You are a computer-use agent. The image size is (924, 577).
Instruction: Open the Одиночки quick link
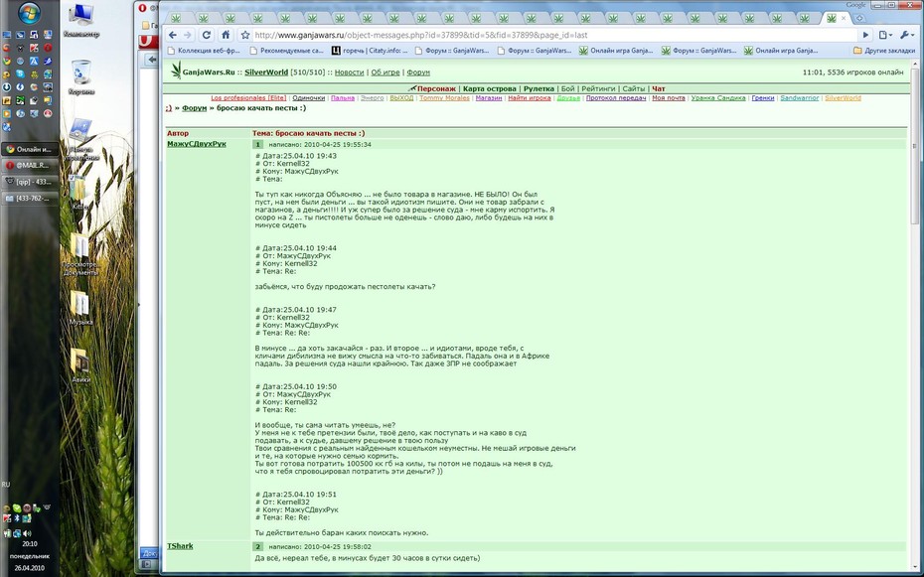pos(308,98)
